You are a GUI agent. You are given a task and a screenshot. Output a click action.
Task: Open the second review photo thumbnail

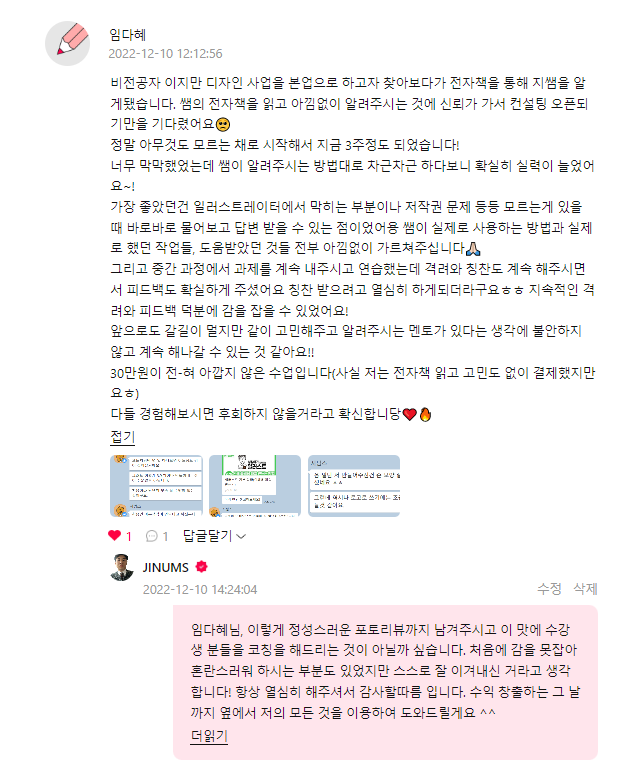click(x=255, y=486)
